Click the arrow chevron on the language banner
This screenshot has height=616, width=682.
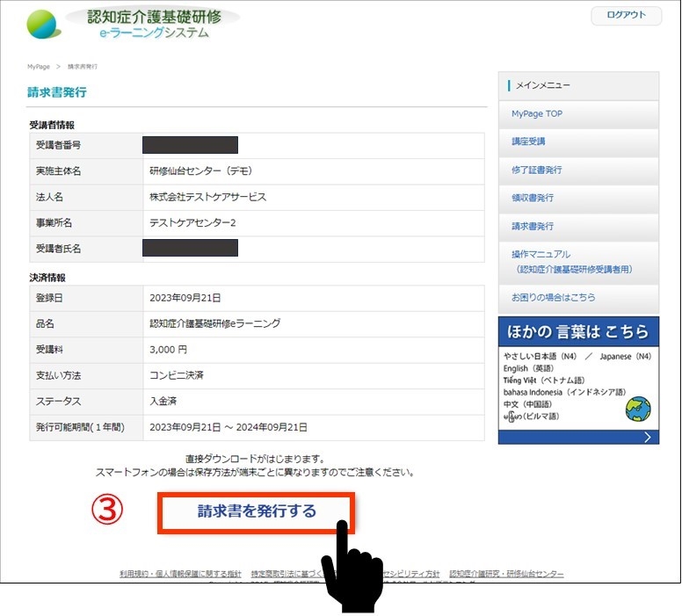(x=647, y=438)
